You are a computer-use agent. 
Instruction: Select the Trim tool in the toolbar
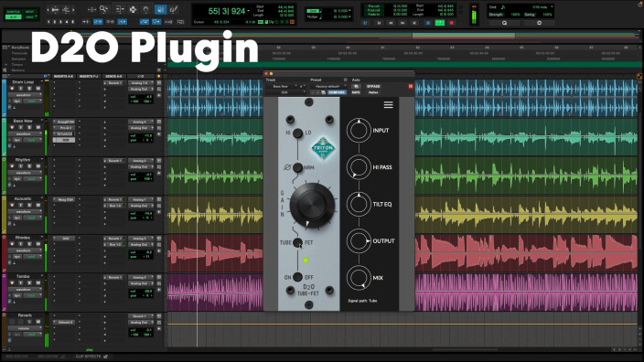[120, 9]
